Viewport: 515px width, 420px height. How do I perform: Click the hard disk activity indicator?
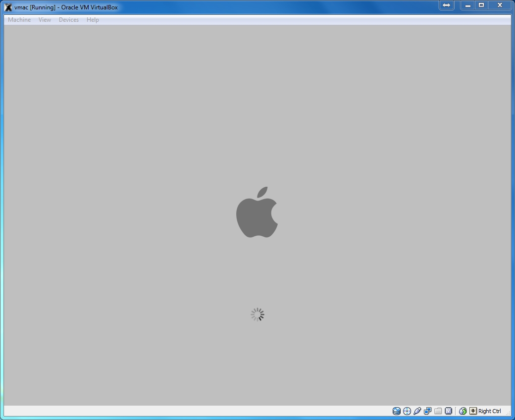click(x=397, y=411)
